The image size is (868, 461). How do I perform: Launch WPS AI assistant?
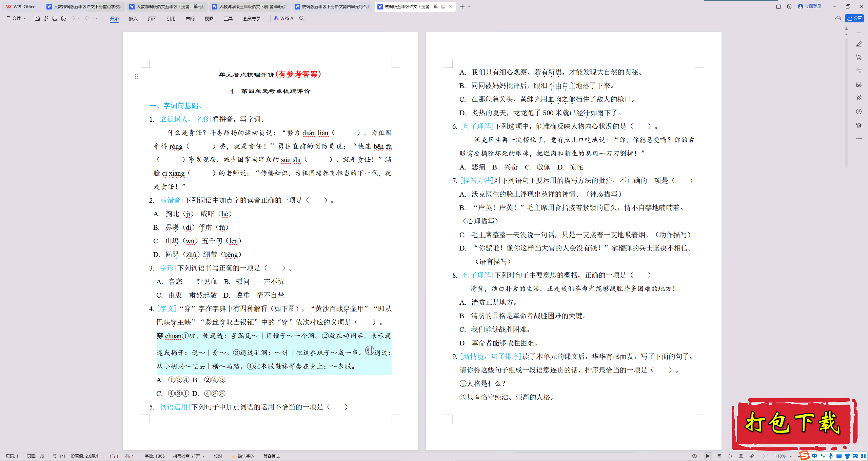284,18
